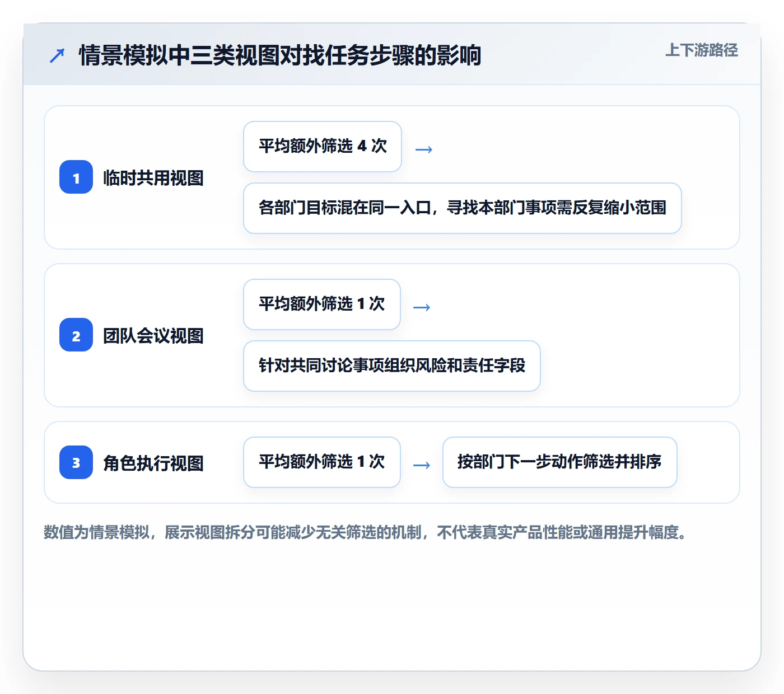Click 平均额外筛选 1 次 in the 角色执行视图 row
The width and height of the screenshot is (784, 694).
(322, 462)
